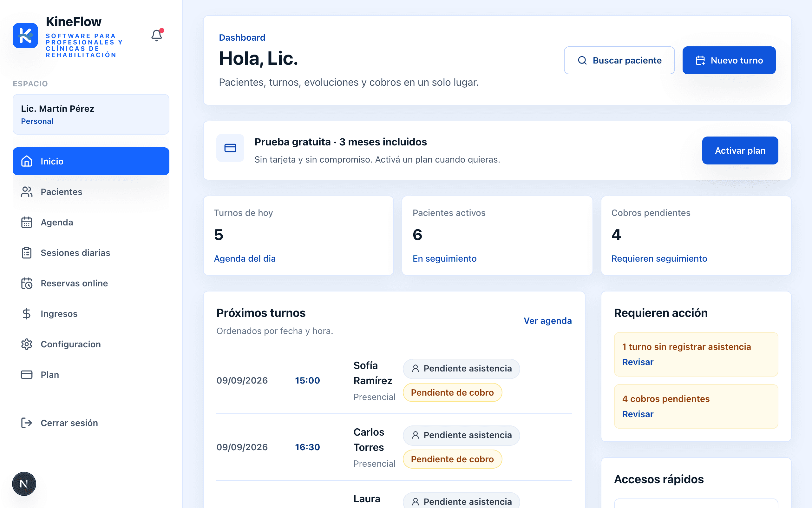Viewport: 812px width, 508px height.
Task: Go to Agenda in the sidebar
Action: pyautogui.click(x=91, y=223)
